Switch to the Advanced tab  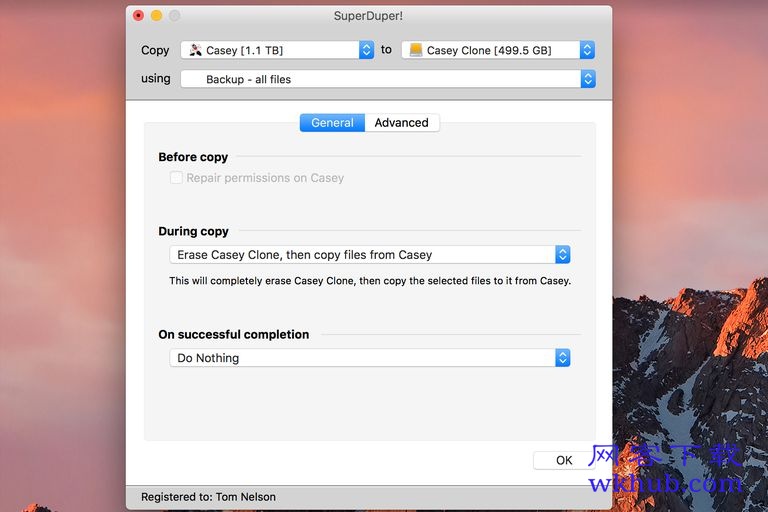(x=402, y=122)
